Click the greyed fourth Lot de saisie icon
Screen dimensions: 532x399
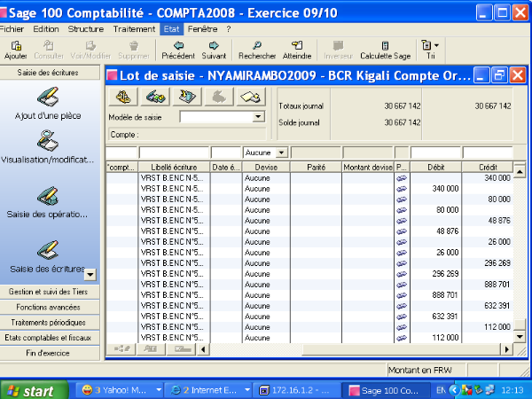point(219,97)
